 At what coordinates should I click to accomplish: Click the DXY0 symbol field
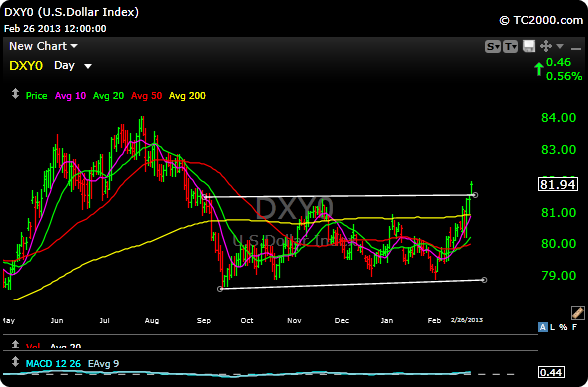pyautogui.click(x=26, y=66)
